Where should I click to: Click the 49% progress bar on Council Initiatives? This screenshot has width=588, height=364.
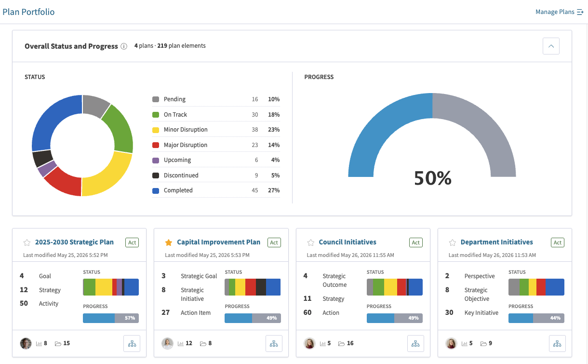point(395,318)
